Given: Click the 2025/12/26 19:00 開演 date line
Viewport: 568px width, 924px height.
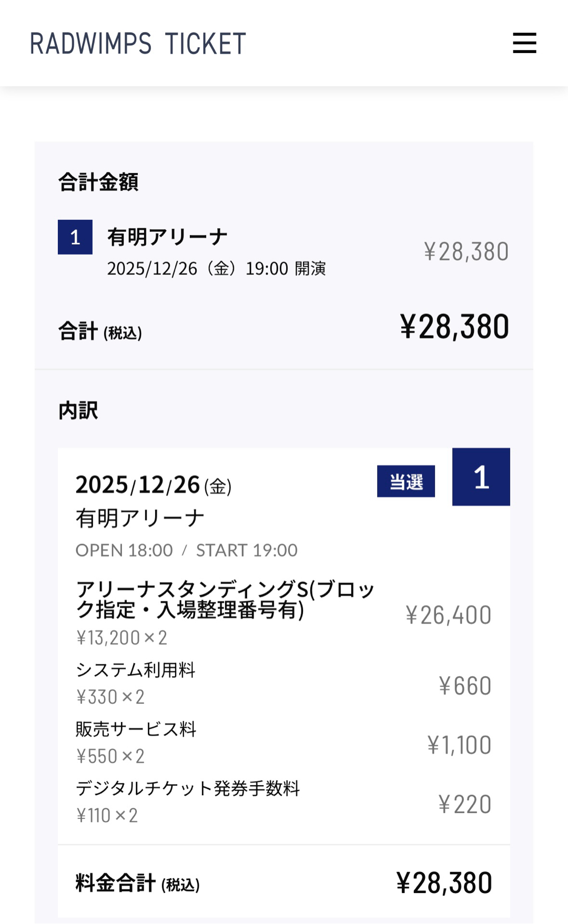Looking at the screenshot, I should click(216, 269).
